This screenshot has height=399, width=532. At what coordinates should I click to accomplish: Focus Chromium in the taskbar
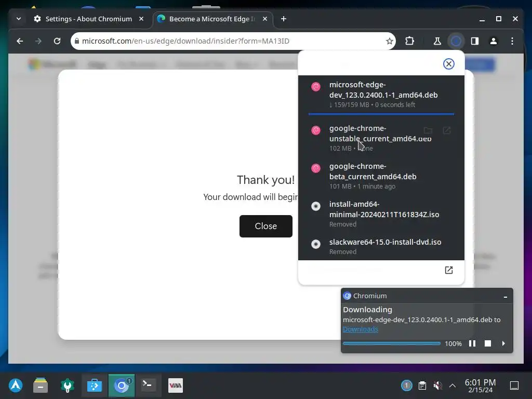[x=122, y=385]
